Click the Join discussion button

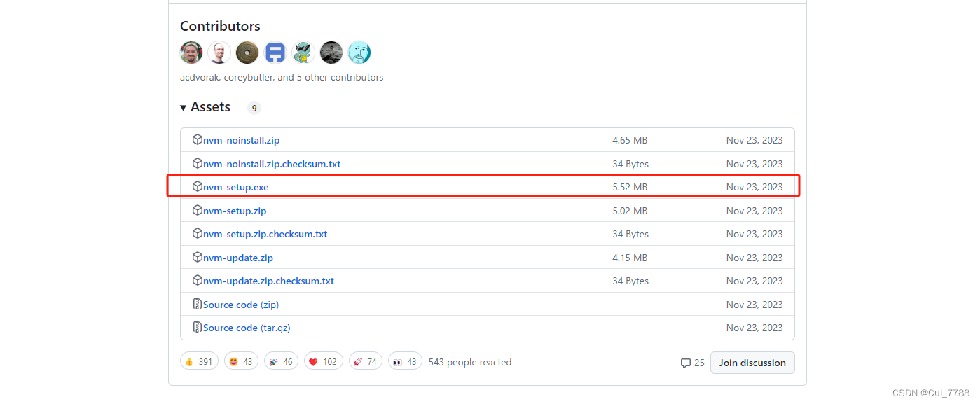752,363
